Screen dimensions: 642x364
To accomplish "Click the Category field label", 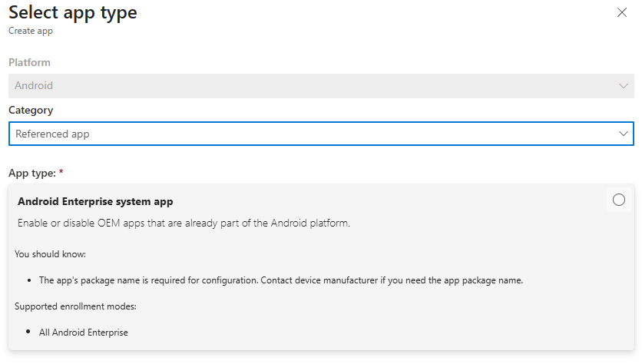I will [x=31, y=110].
